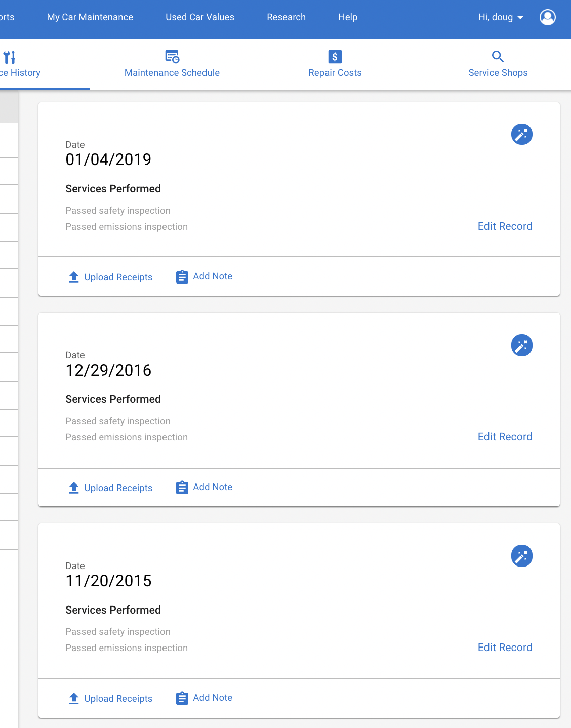This screenshot has height=728, width=571.
Task: Expand the Hi, doug account dropdown
Action: [x=501, y=17]
